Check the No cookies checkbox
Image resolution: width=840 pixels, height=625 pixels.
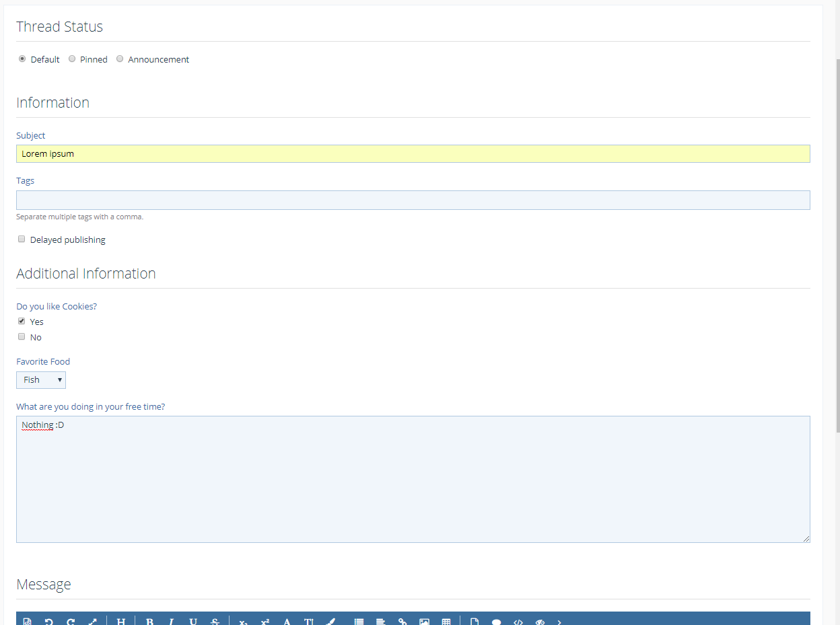[x=22, y=337]
